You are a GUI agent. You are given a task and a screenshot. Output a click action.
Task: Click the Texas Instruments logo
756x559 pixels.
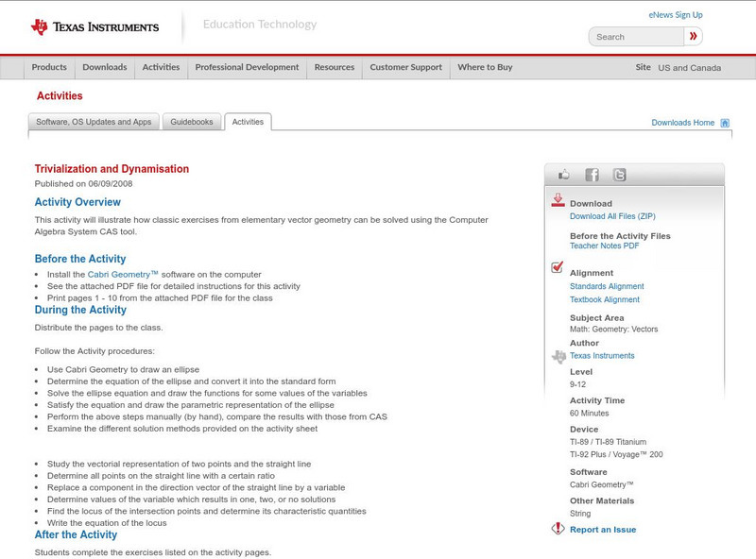pyautogui.click(x=95, y=27)
